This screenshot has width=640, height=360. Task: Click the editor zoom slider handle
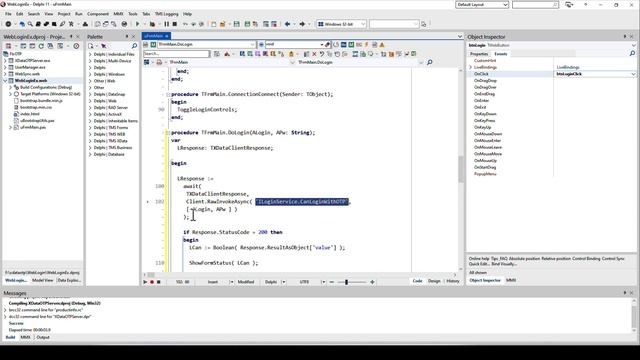tap(346, 282)
